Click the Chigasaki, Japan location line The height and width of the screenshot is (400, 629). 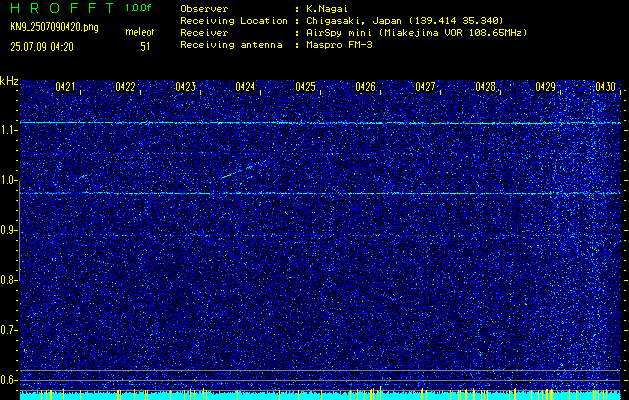[404, 21]
